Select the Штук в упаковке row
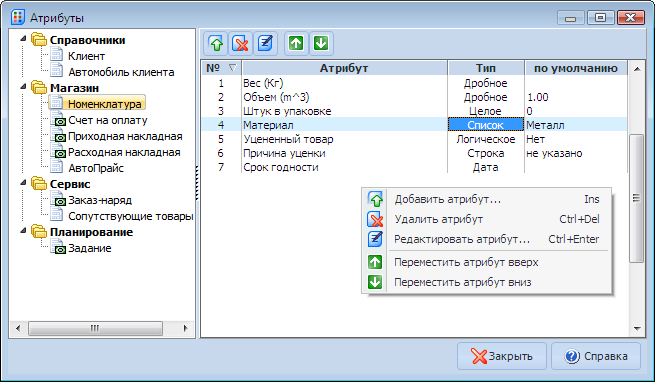This screenshot has height=382, width=655. coord(414,111)
